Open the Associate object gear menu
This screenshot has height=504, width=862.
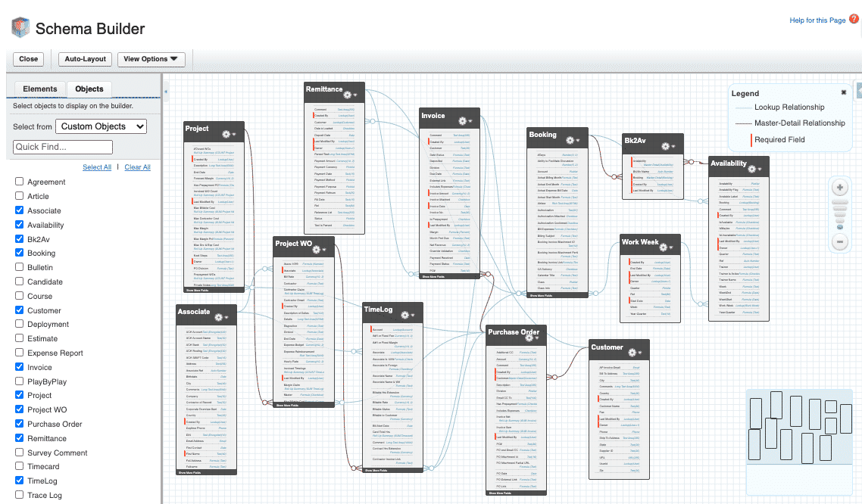tap(220, 317)
